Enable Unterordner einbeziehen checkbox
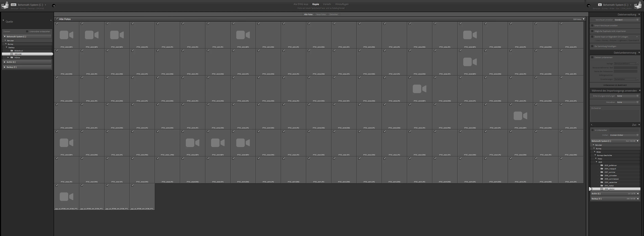Image resolution: width=644 pixels, height=236 pixels. [x=27, y=32]
